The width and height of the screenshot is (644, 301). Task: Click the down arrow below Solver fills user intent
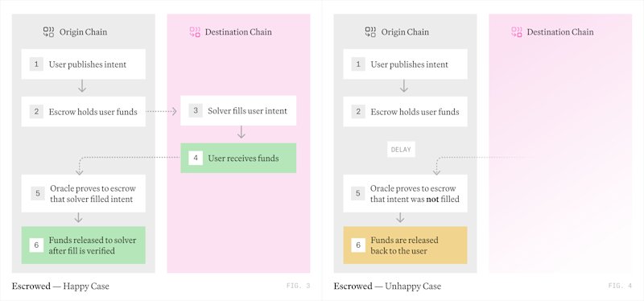click(x=242, y=132)
